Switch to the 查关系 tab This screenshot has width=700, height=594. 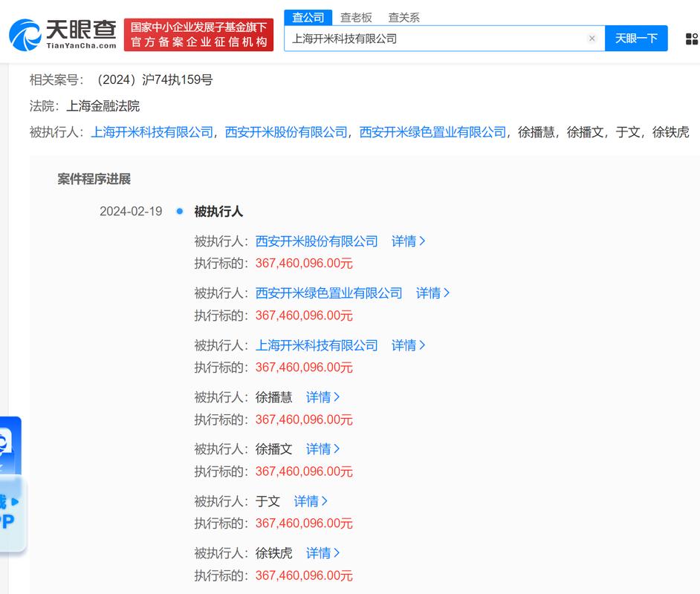[x=404, y=17]
